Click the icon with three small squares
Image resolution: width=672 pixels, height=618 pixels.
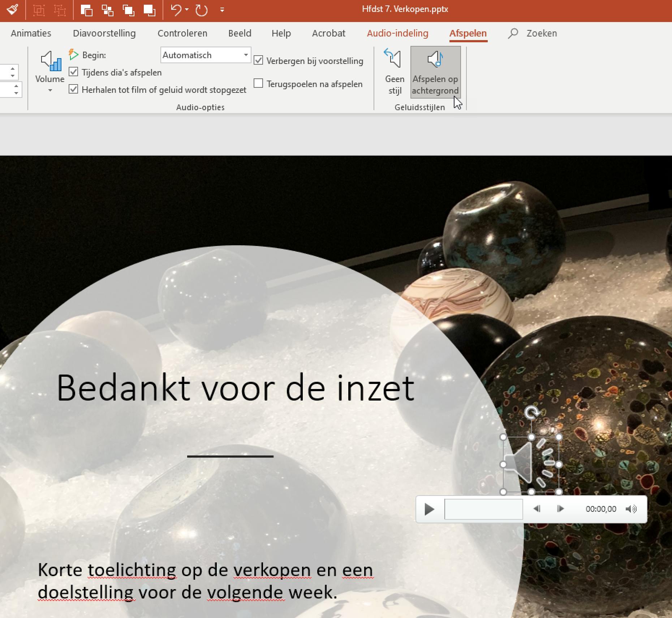[x=107, y=10]
